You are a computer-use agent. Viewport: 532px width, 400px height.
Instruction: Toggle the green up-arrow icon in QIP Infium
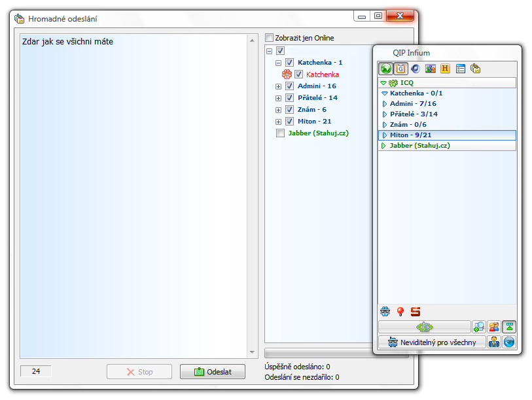[509, 327]
